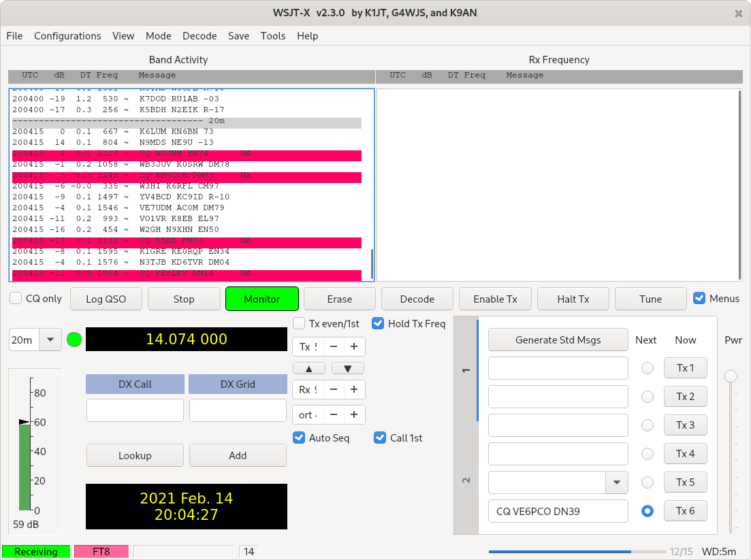Click the Tx 3 button
The width and height of the screenshot is (751, 560).
(x=686, y=425)
